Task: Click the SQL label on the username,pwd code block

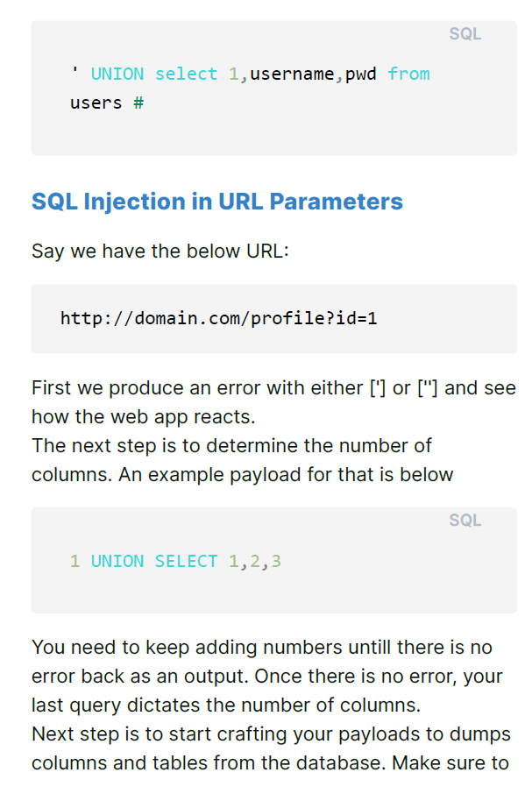Action: click(x=465, y=34)
